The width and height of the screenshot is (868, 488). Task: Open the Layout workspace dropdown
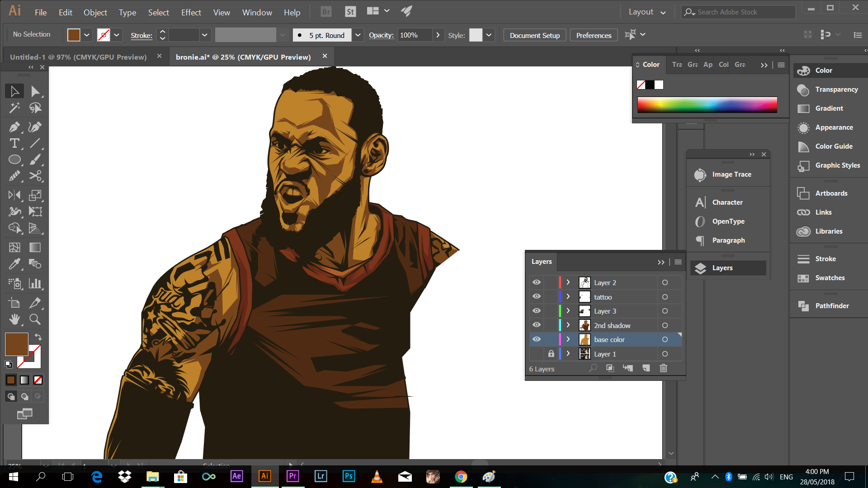(647, 12)
